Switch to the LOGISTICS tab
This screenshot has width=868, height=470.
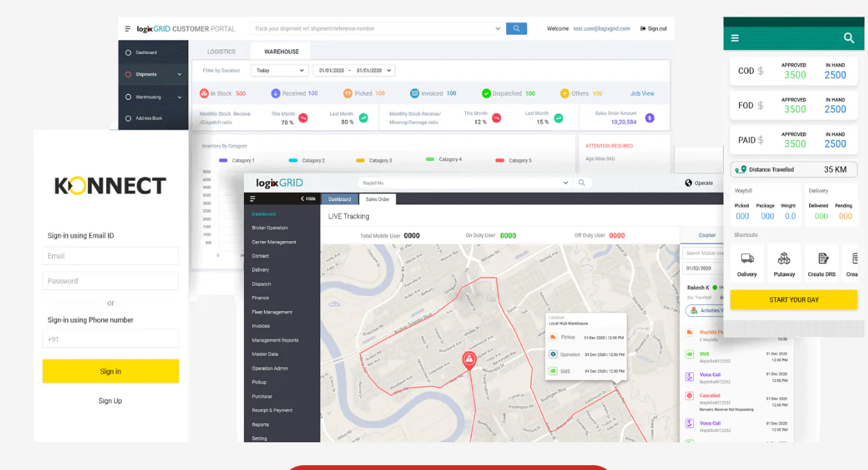(221, 51)
